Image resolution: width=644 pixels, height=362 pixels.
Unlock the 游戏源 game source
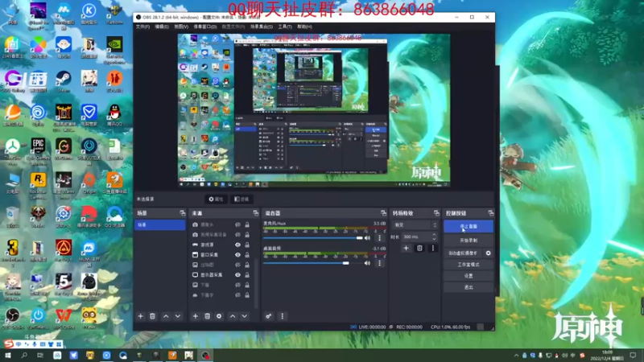pyautogui.click(x=247, y=245)
